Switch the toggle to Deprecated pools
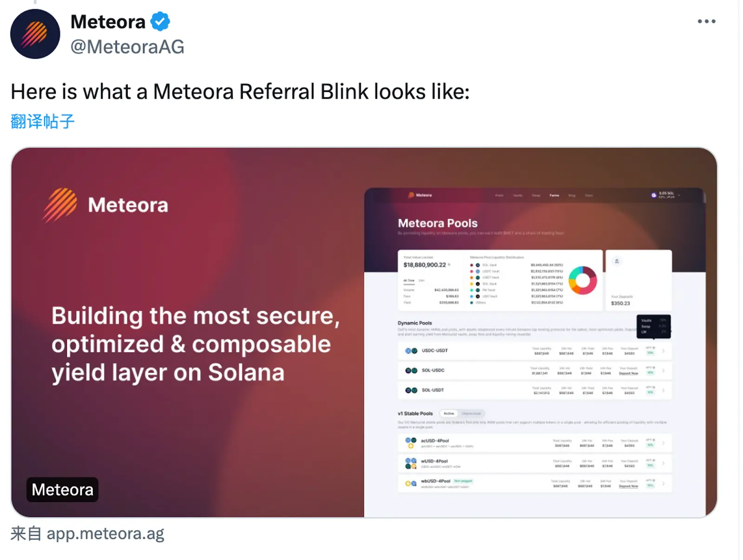This screenshot has width=743, height=560. pyautogui.click(x=471, y=413)
